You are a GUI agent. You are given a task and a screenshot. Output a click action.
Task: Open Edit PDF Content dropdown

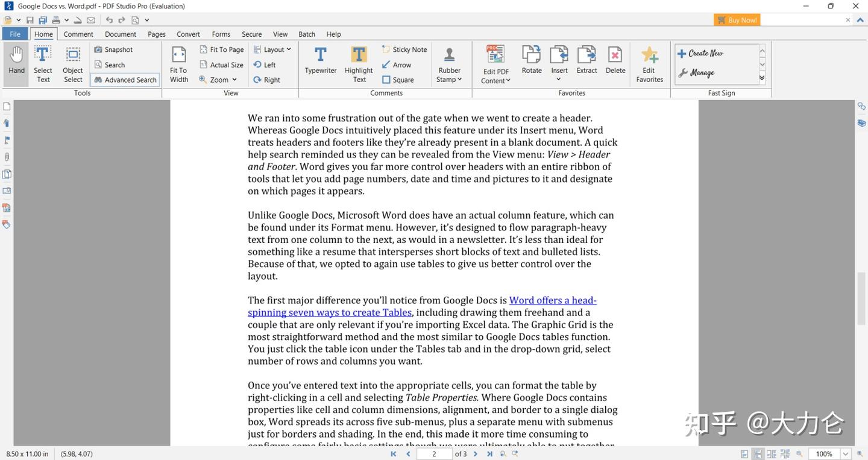pos(496,64)
